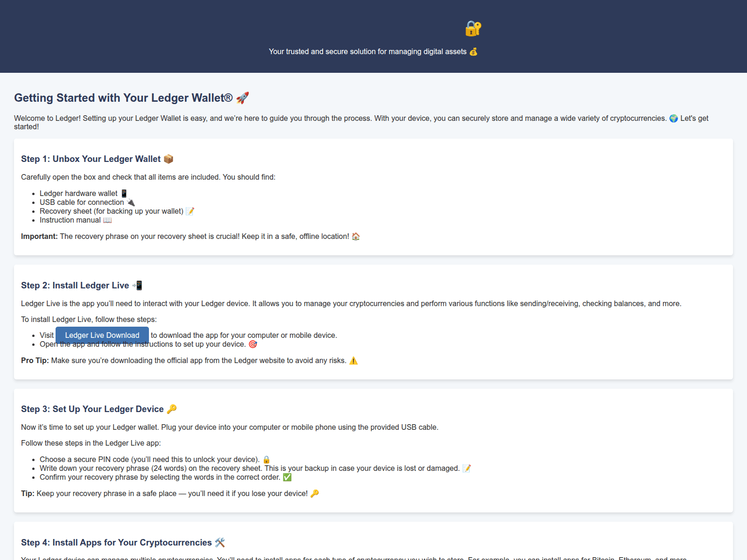Click the bold 'Pro Tip:' label in Step 2
747x560 pixels.
[x=35, y=361]
